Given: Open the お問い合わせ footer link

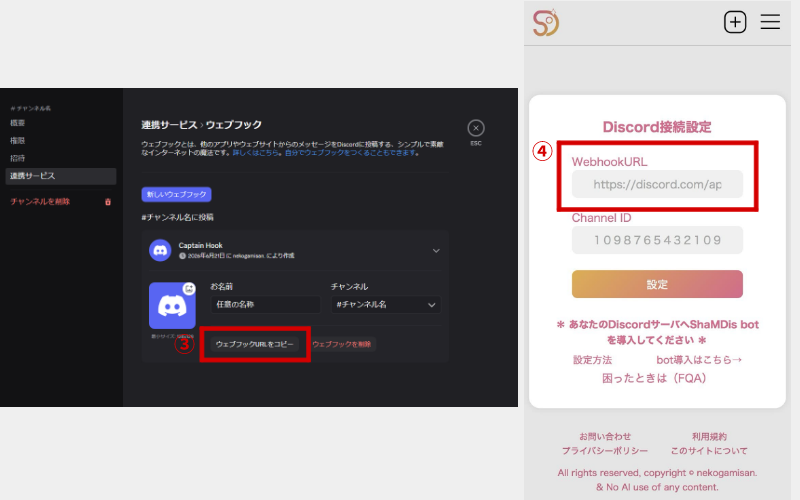Looking at the screenshot, I should (605, 437).
